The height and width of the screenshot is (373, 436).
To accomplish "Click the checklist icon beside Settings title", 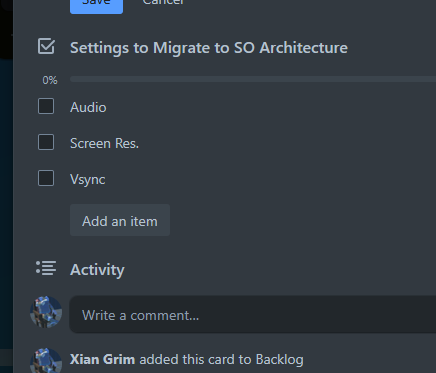I will (x=46, y=46).
